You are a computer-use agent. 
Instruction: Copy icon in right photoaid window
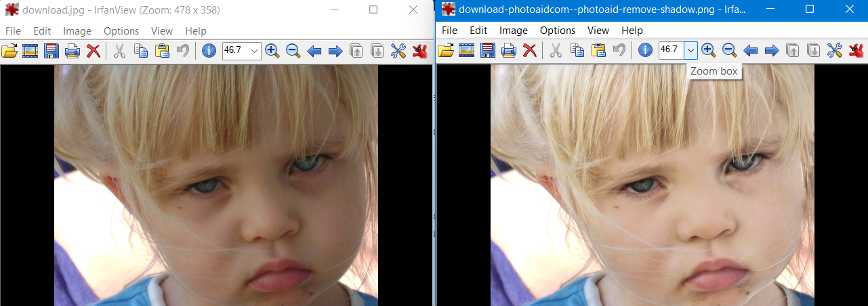click(x=577, y=50)
